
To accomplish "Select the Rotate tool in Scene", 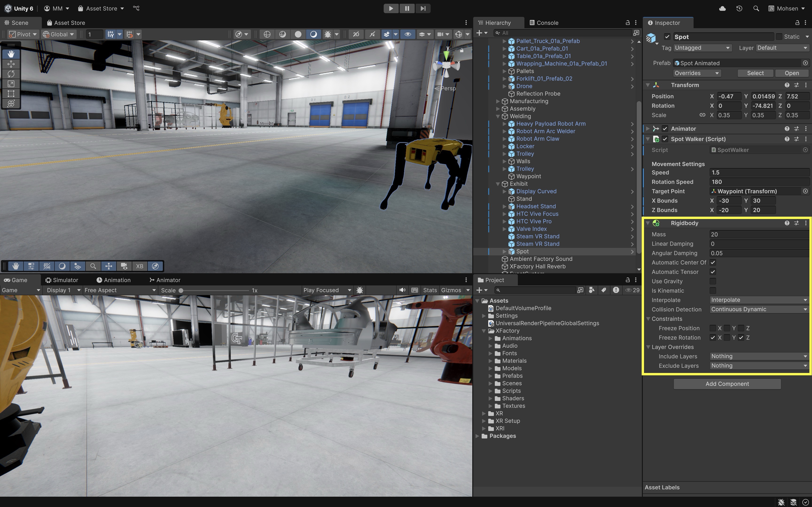I will click(x=11, y=74).
